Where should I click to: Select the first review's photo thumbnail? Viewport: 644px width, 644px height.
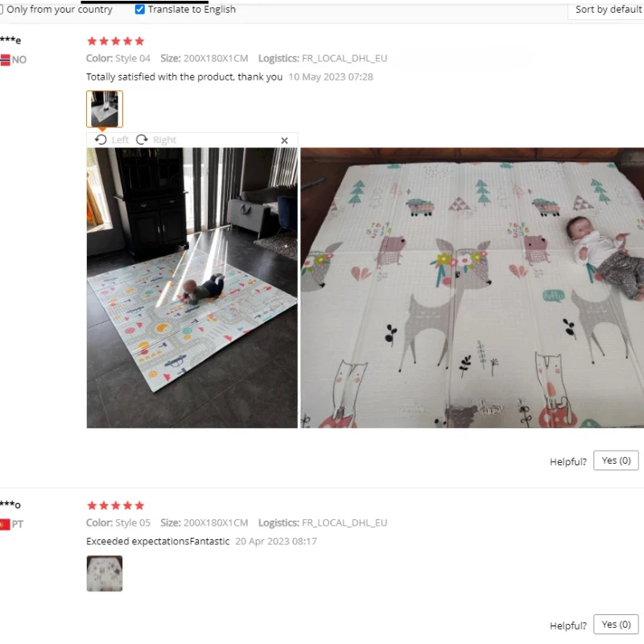[105, 109]
